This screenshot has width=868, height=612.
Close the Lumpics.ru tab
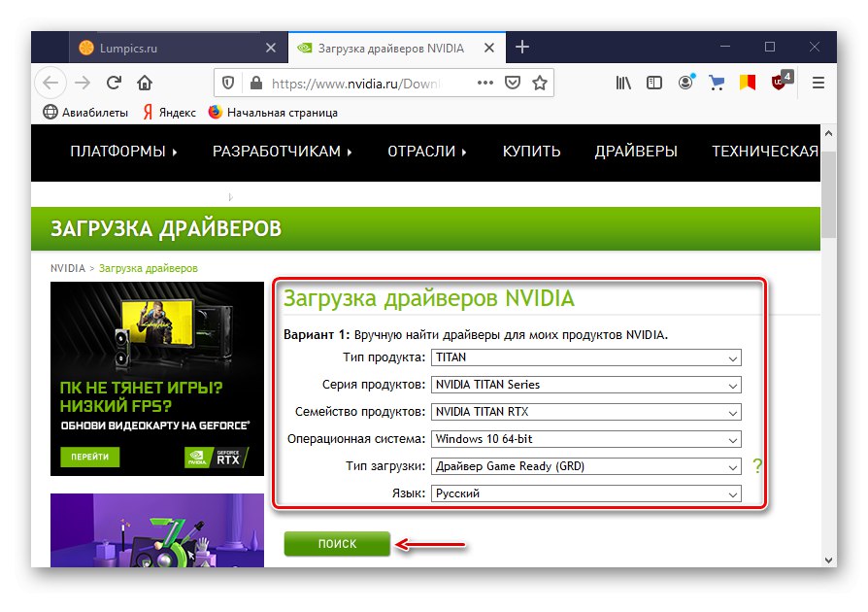(271, 49)
